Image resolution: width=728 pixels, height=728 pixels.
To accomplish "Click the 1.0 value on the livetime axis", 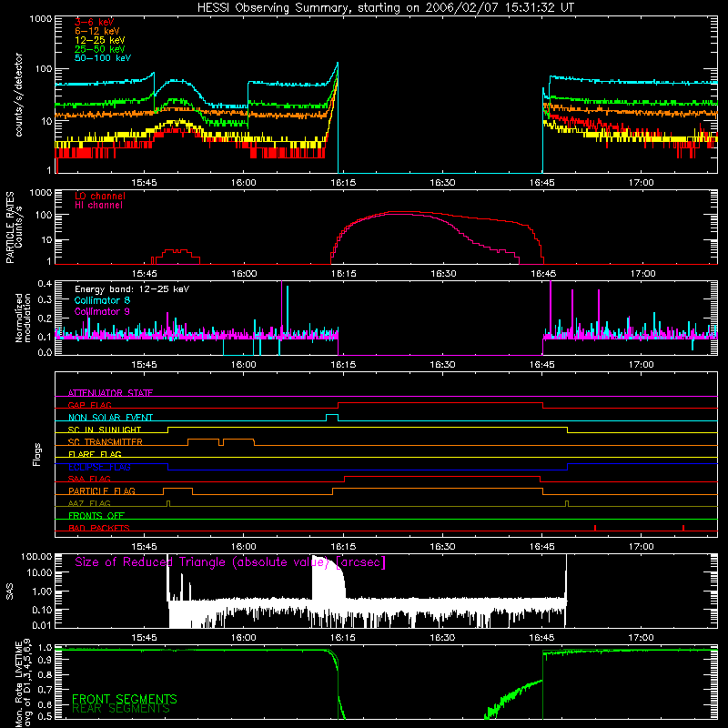I will click(45, 648).
